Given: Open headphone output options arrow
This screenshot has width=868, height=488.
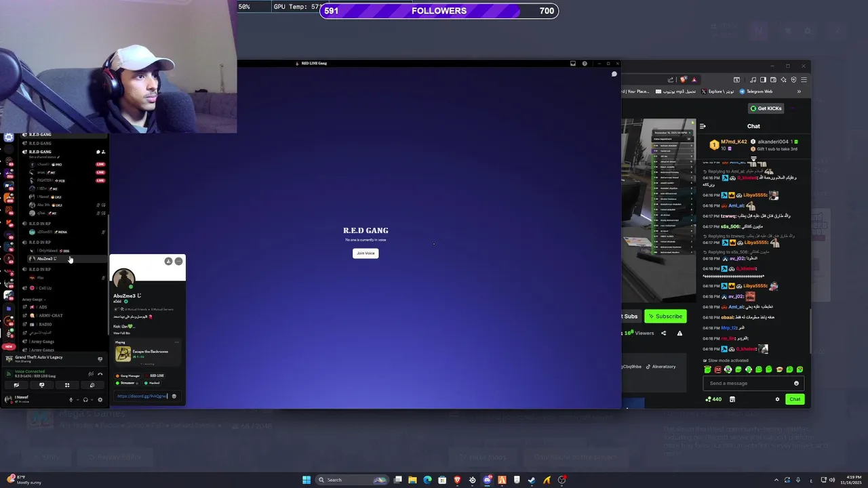Looking at the screenshot, I should [92, 399].
